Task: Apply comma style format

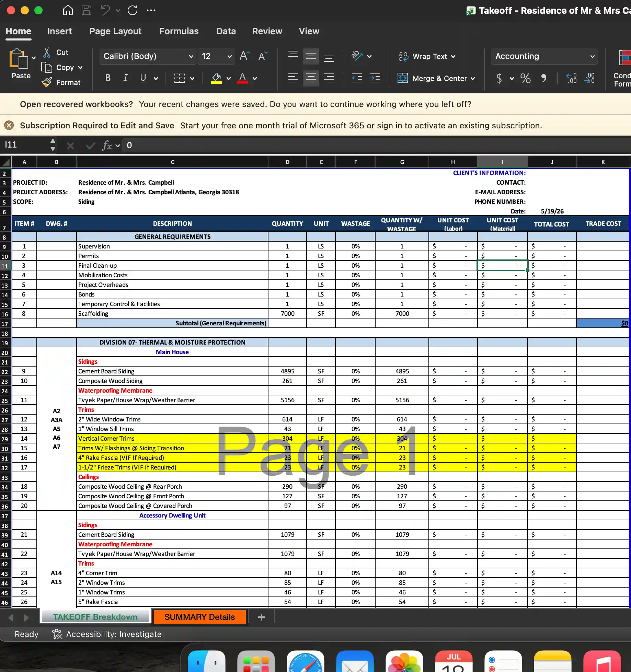Action: click(544, 78)
